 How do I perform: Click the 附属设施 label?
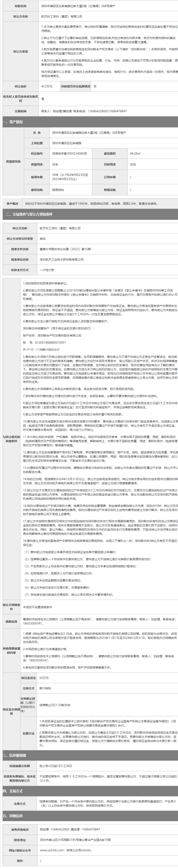[x=110, y=190]
